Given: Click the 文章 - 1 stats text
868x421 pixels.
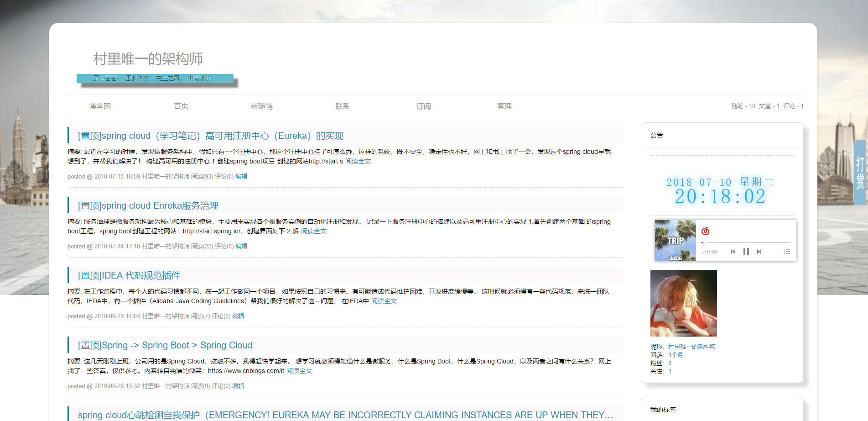Looking at the screenshot, I should click(769, 106).
